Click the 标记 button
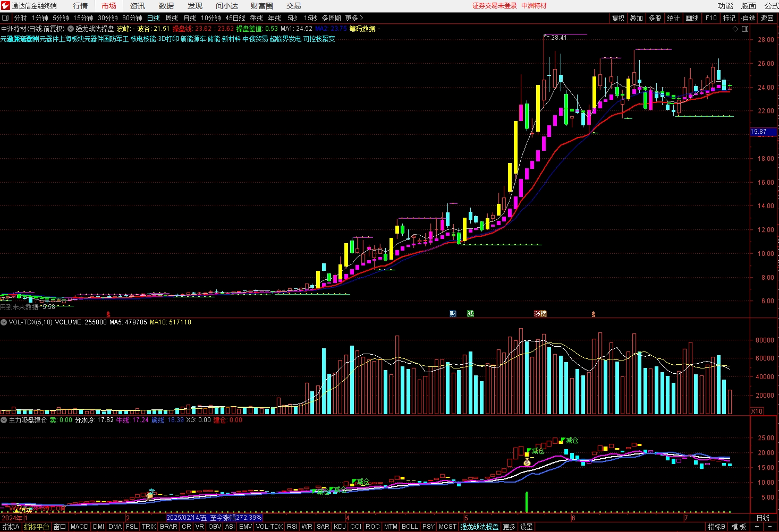Viewport: 779px width, 532px height. [x=729, y=18]
